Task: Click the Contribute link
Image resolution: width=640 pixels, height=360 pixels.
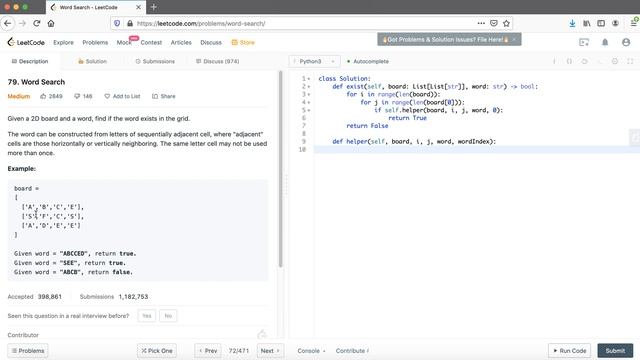Action: tap(352, 351)
